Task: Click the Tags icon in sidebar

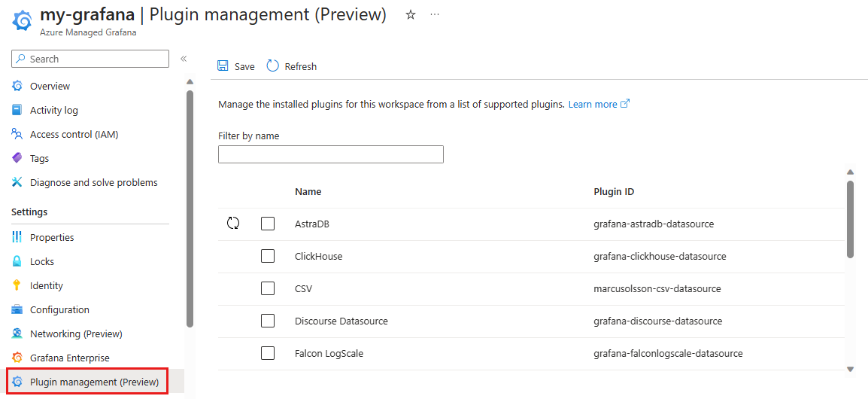Action: coord(17,158)
